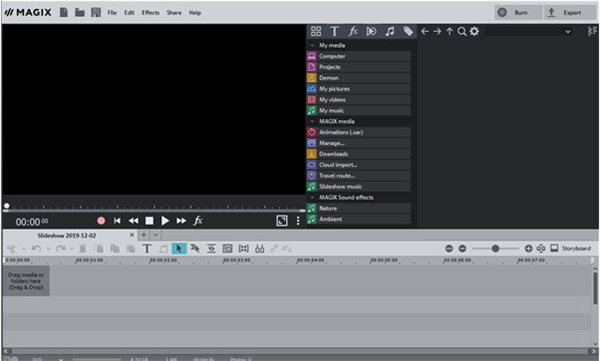Open the Media Pool search magnifier

click(x=462, y=31)
